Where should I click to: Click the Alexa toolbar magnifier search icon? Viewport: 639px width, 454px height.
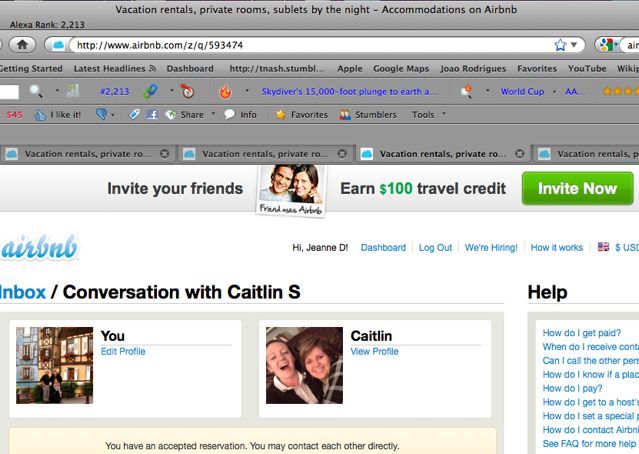36,91
